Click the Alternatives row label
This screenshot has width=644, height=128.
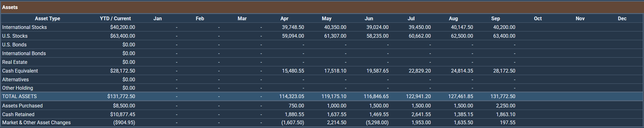(x=16, y=79)
